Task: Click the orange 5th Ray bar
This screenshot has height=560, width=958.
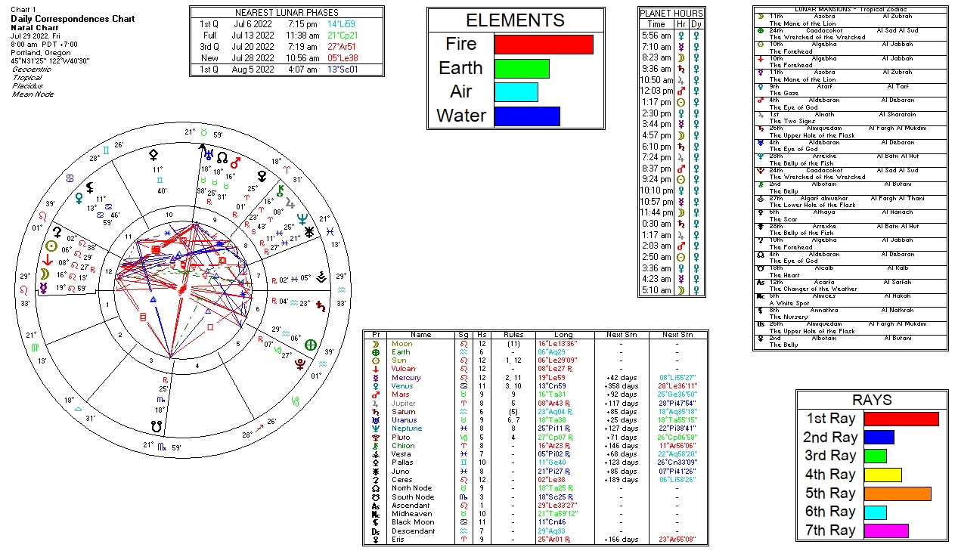Action: pyautogui.click(x=898, y=493)
